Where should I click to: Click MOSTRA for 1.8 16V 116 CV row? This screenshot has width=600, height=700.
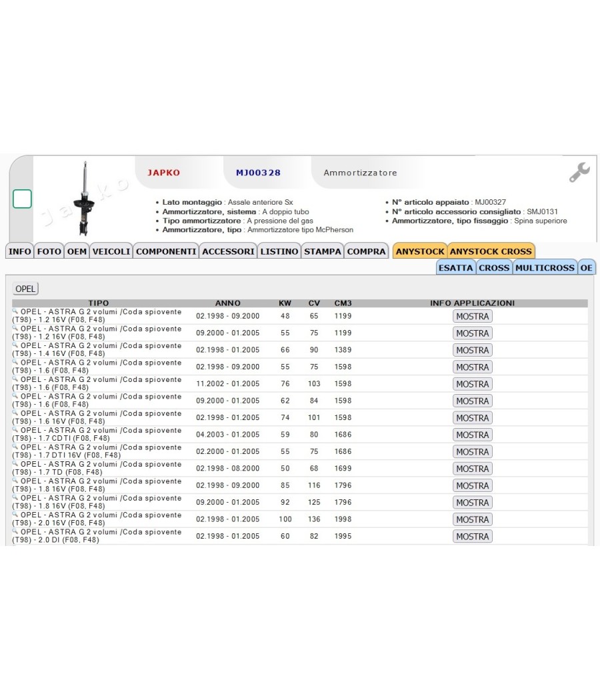coord(472,486)
